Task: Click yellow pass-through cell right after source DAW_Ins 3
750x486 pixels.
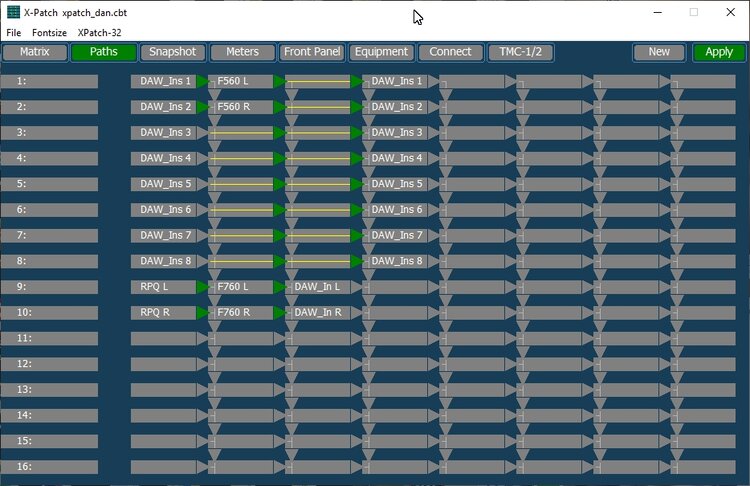Action: [x=241, y=133]
